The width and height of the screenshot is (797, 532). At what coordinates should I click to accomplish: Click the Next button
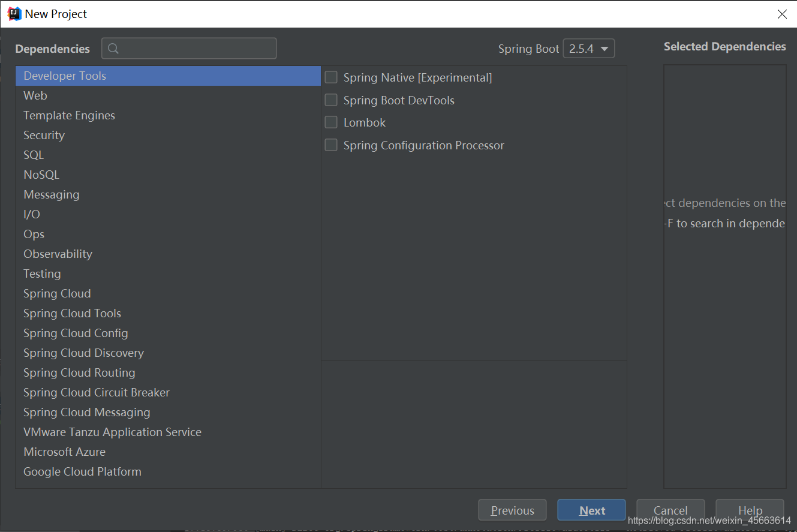coord(591,510)
